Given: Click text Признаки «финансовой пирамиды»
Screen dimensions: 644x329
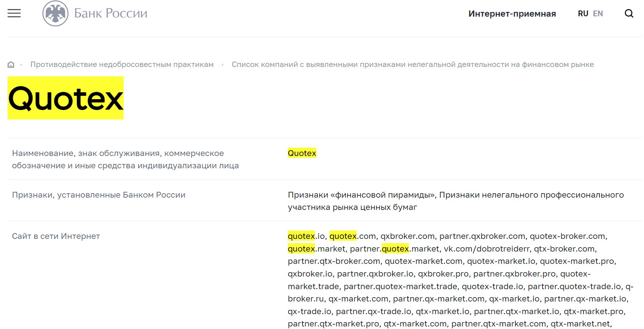Looking at the screenshot, I should coord(361,195).
